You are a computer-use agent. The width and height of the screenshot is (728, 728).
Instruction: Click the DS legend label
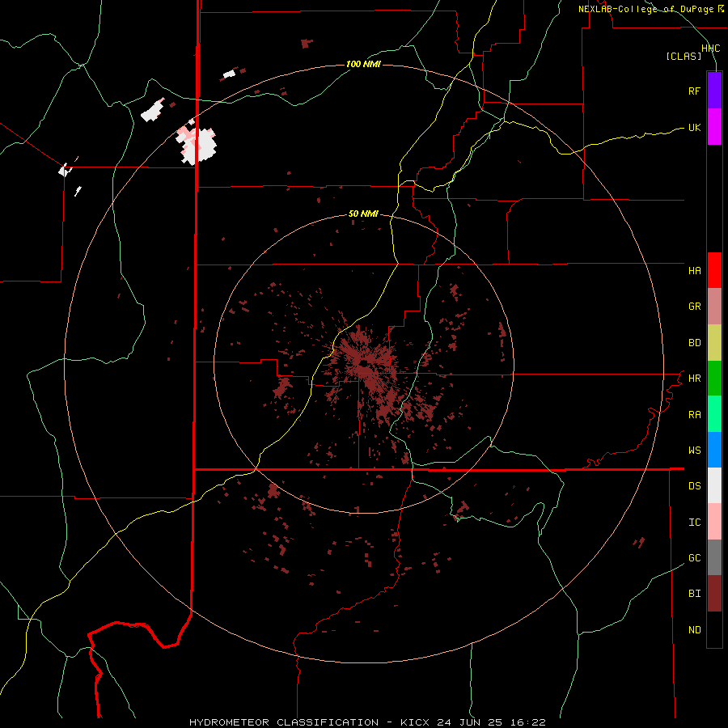694,485
